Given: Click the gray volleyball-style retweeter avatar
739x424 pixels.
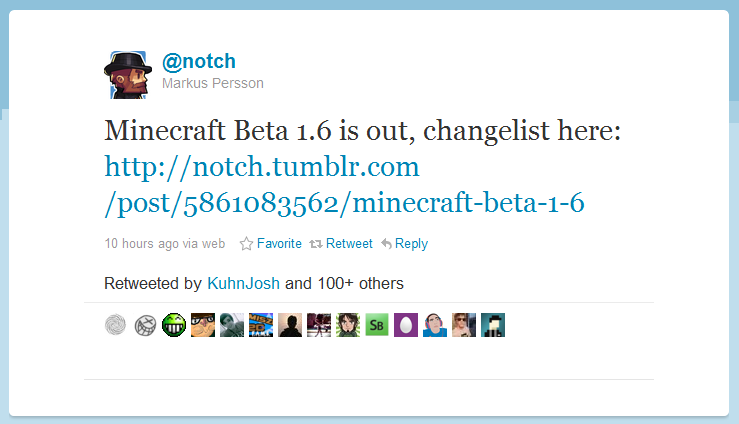Looking at the screenshot, I should [x=145, y=325].
